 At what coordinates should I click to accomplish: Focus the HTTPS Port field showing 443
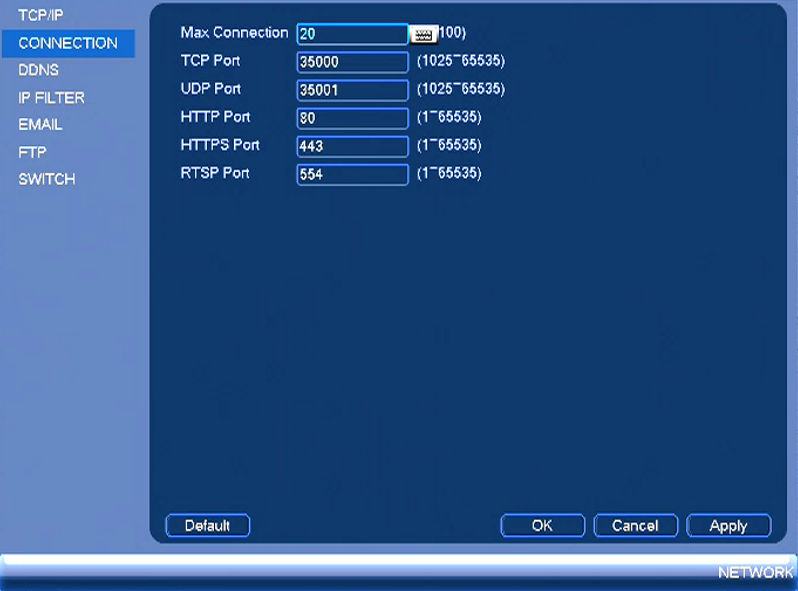click(352, 146)
